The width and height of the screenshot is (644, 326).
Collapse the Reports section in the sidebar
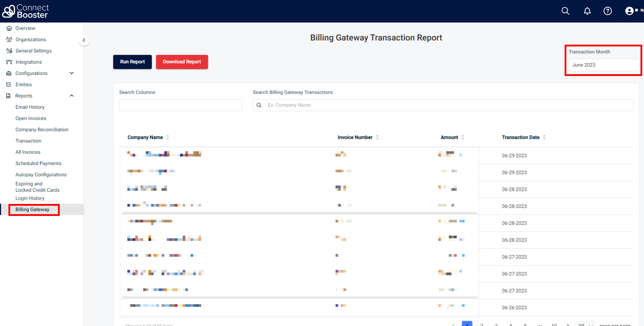72,96
